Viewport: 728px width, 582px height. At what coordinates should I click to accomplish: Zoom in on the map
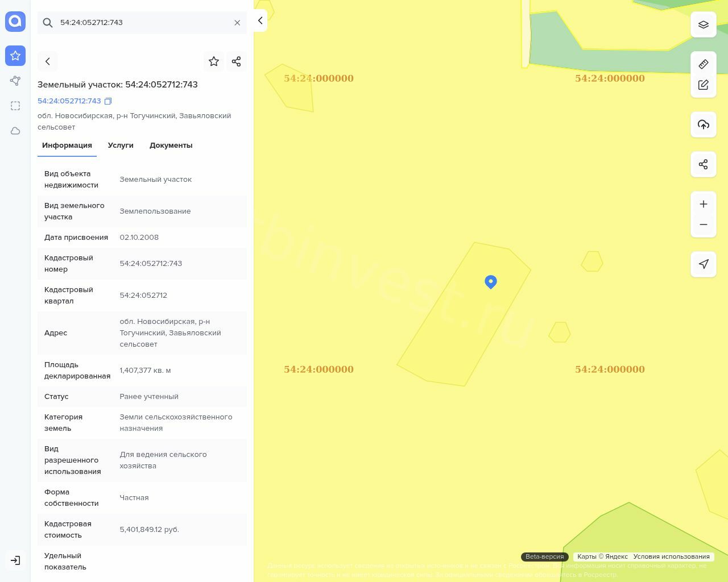[x=704, y=204]
